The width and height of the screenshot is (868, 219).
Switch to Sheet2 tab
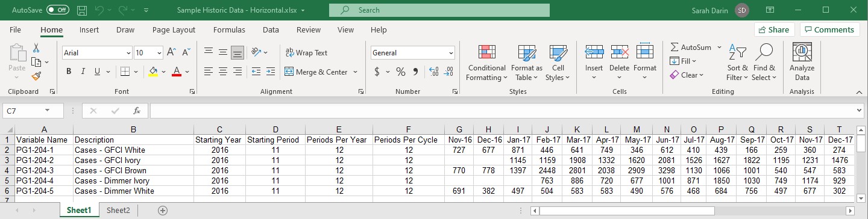(x=118, y=210)
